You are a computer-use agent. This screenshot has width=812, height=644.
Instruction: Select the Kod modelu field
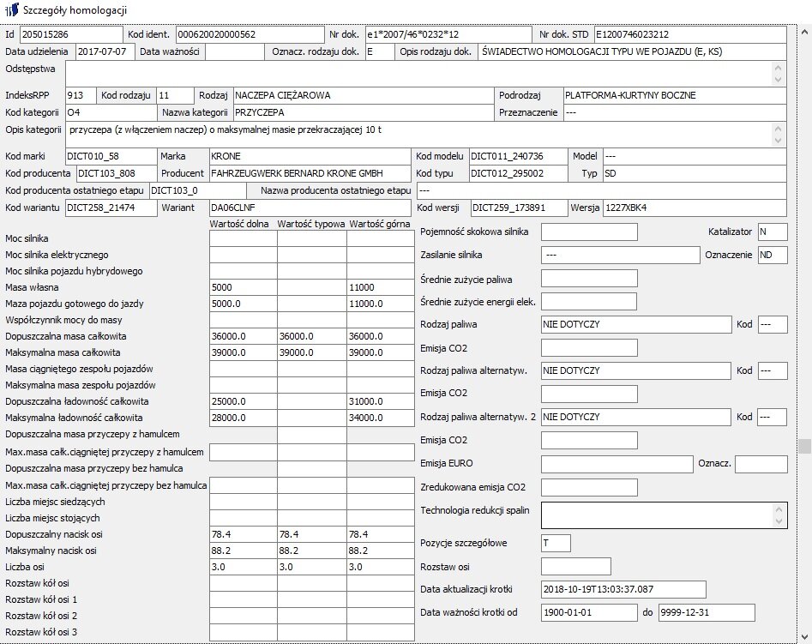pyautogui.click(x=518, y=156)
